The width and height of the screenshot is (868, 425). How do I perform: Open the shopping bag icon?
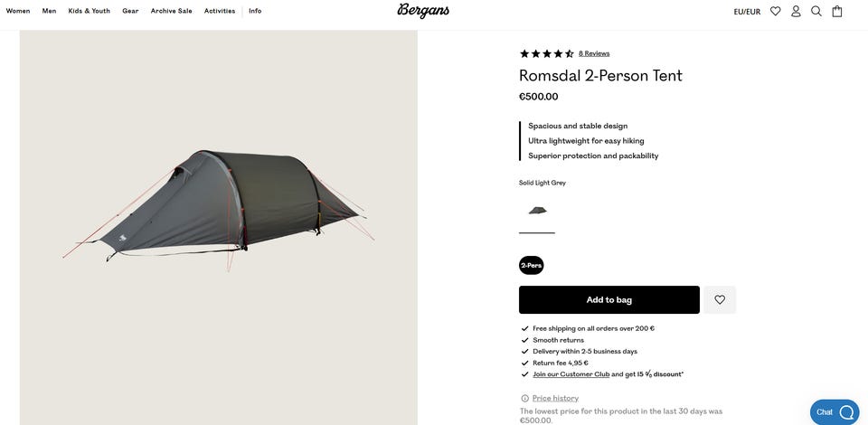click(x=837, y=11)
